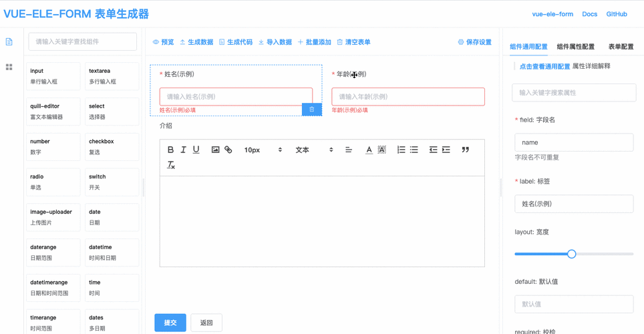Apply ordered list in editor toolbar
Viewport: 644px width, 334px height.
(x=401, y=150)
